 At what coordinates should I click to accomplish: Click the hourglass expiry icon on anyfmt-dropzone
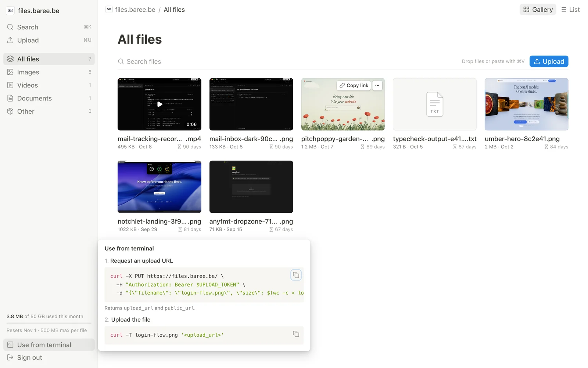tap(271, 229)
